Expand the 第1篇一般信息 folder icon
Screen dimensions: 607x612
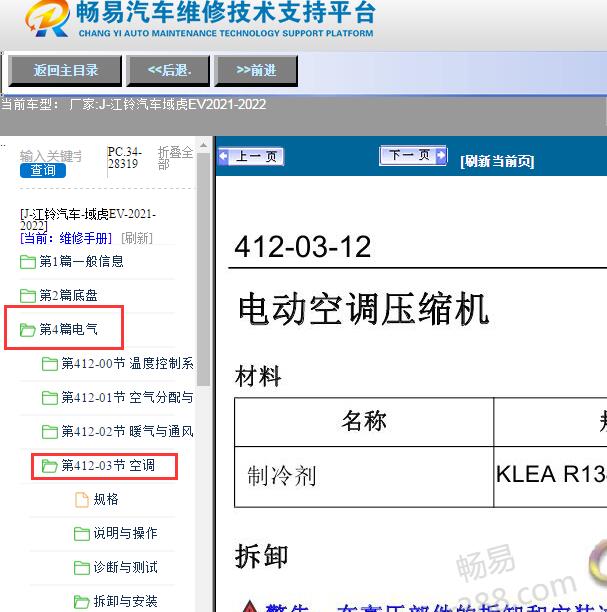tap(28, 262)
